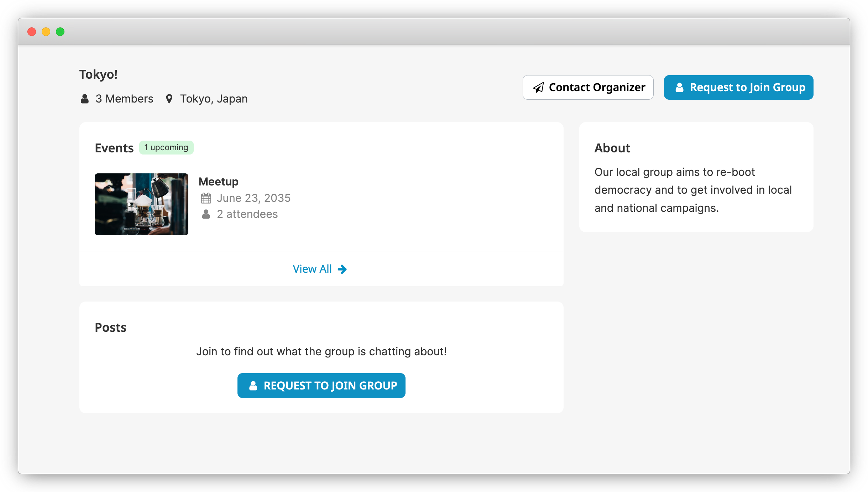The image size is (868, 492).
Task: Click the 3 Members label
Action: click(x=124, y=99)
